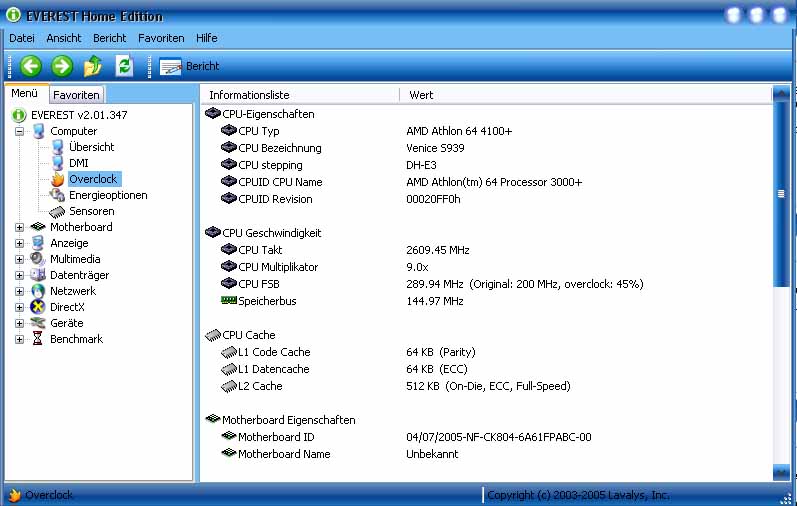
Task: Click the up-level folder arrow icon
Action: 93,66
